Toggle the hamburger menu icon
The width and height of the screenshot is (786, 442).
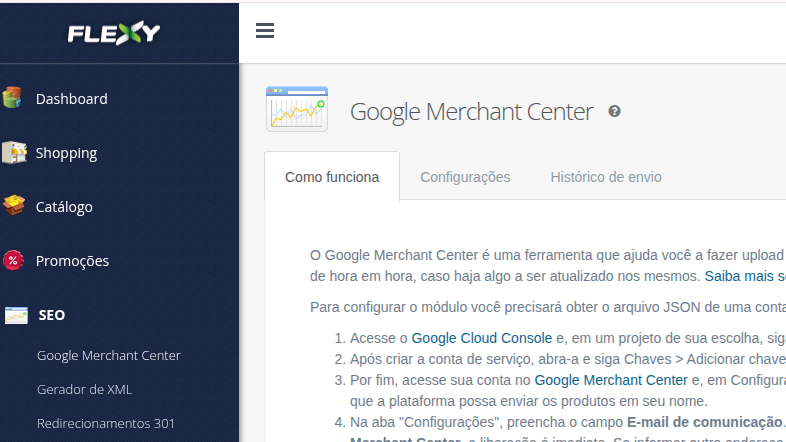coord(265,31)
